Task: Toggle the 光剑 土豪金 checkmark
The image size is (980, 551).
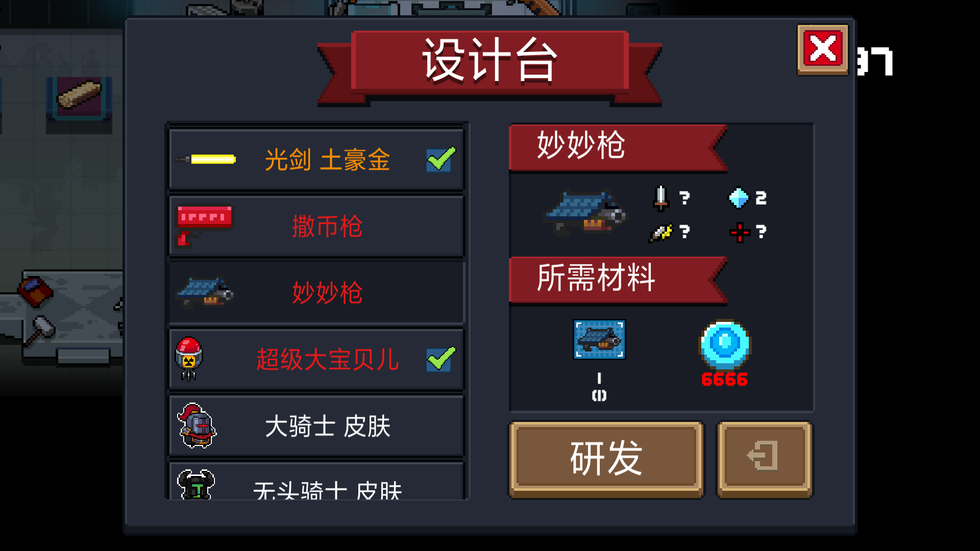Action: point(440,160)
